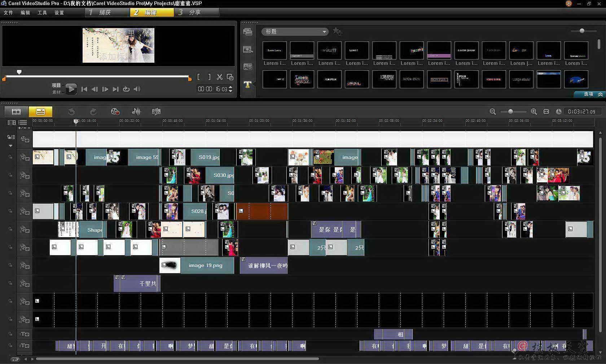Toggle track button of 千里共 row
The image size is (606, 364).
[x=25, y=284]
